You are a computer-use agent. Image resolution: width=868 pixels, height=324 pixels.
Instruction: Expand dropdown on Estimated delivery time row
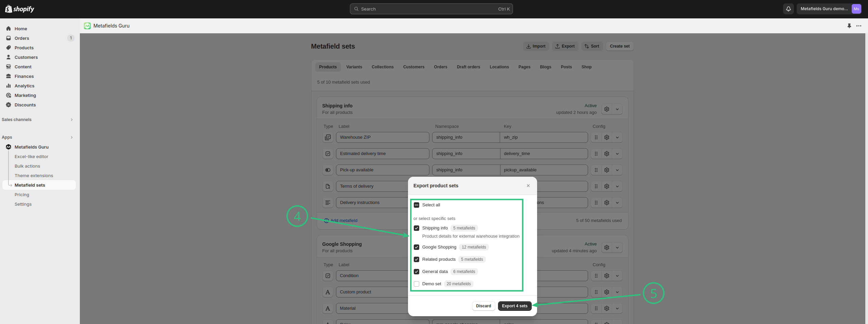(617, 154)
